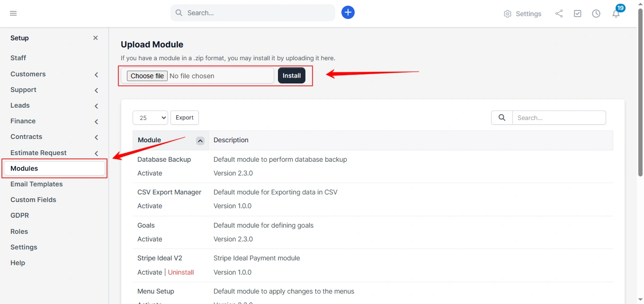Click the blue plus quick-create icon
644x304 pixels.
pos(348,12)
